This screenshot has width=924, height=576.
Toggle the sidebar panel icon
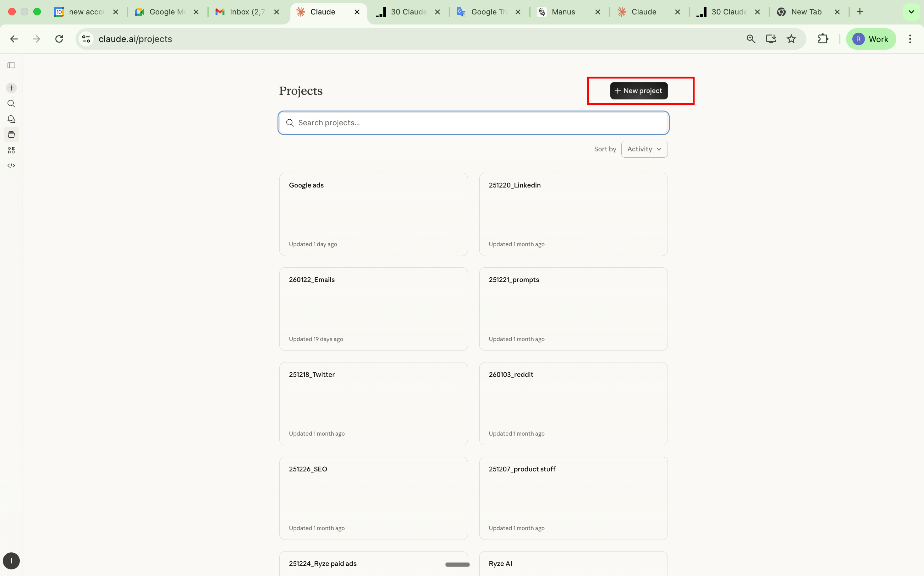point(11,65)
